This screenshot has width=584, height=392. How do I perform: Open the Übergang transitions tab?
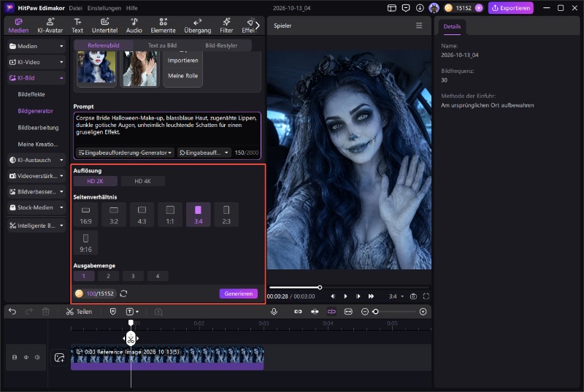[197, 26]
